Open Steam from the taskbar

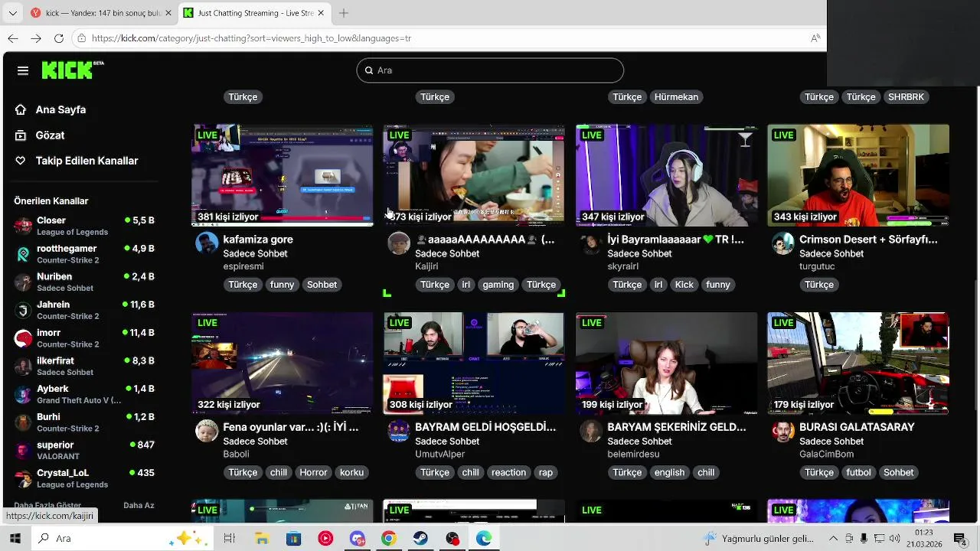(x=420, y=539)
